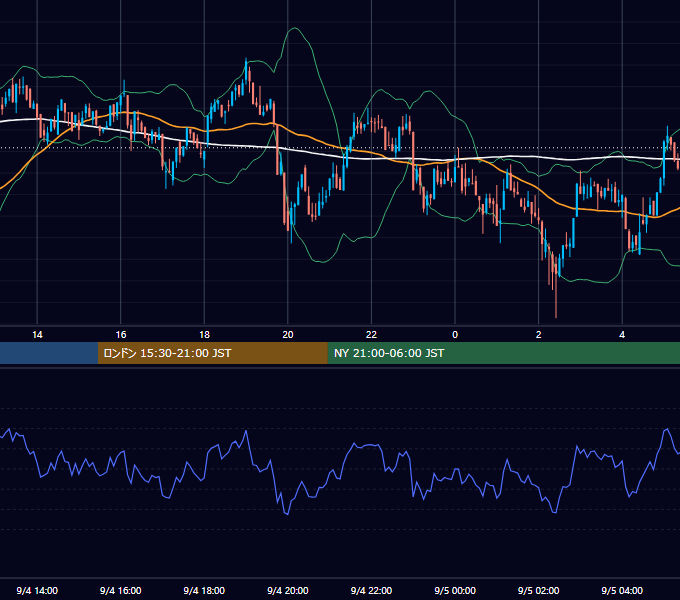680x600 pixels.
Task: Click the 2 hour axis label
Action: point(539,335)
